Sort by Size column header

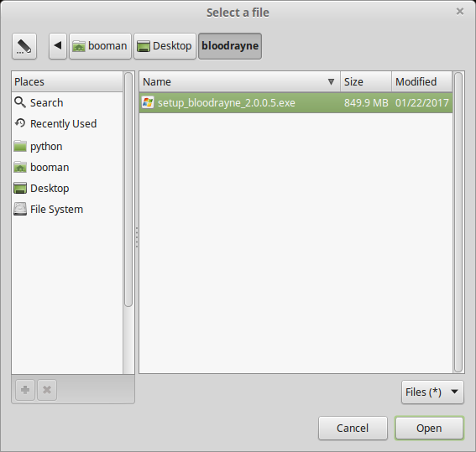tap(366, 82)
